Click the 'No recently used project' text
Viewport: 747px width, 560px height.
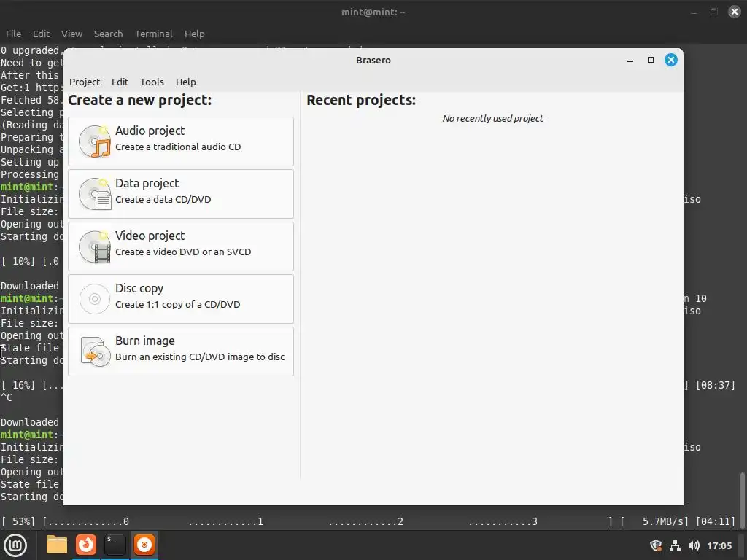[492, 119]
